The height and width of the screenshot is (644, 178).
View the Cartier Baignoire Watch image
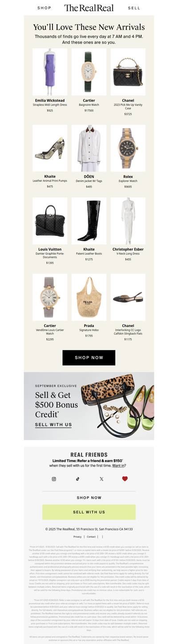click(89, 72)
